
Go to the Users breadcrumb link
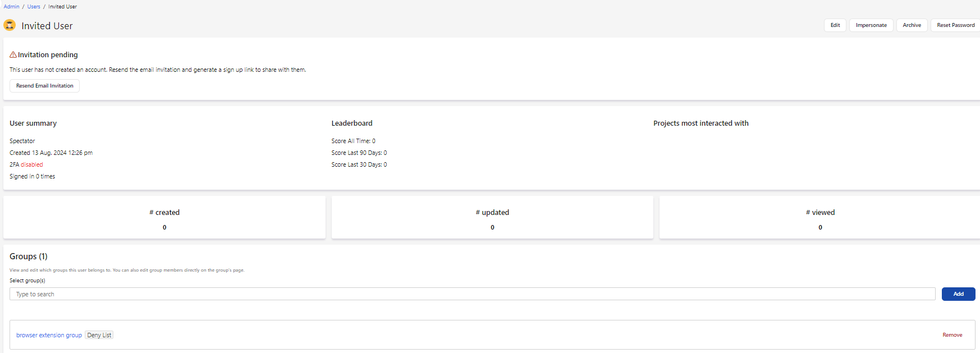[x=34, y=7]
